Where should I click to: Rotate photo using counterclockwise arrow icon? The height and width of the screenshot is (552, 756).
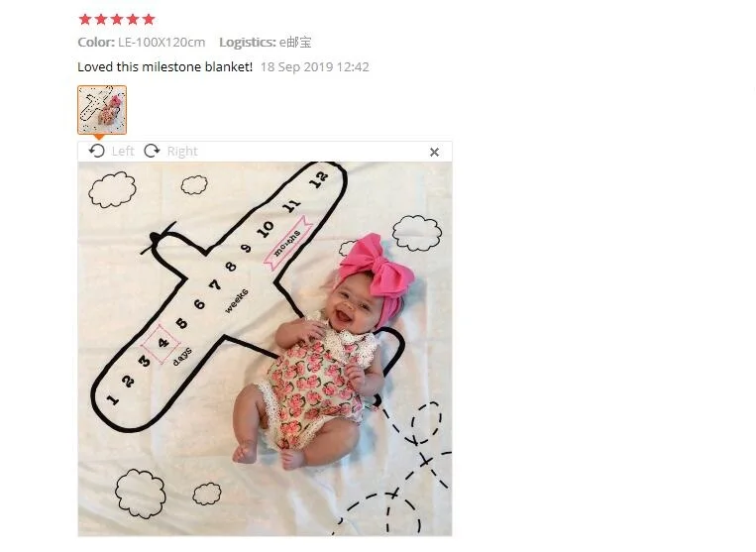96,151
